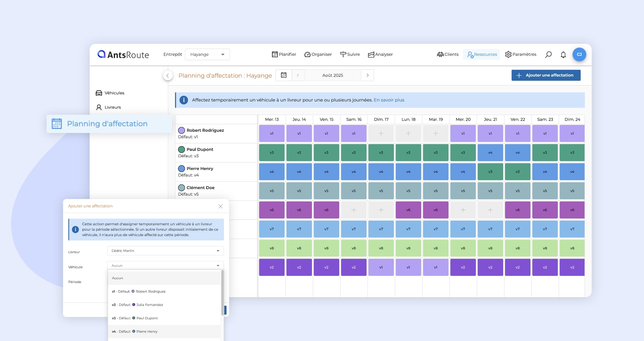Screen dimensions: 644x341
Task: Click Robert Rodriguez purple color dot
Action: 181,130
